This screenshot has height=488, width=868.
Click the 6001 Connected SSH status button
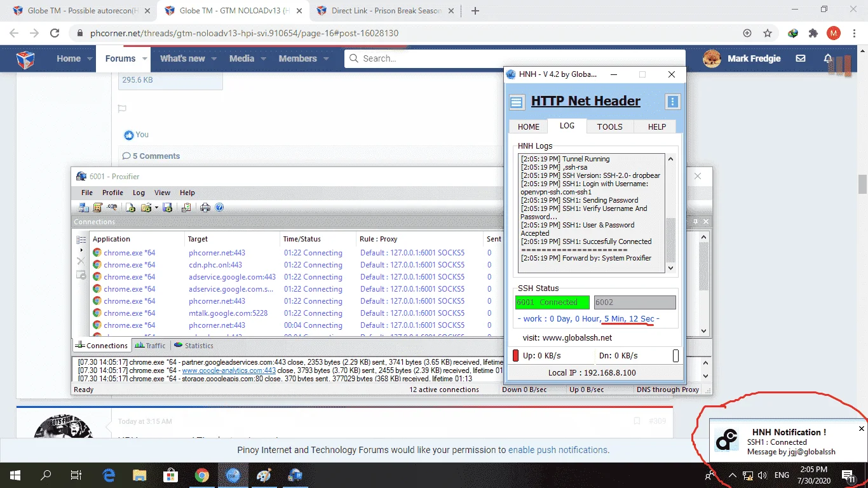coord(552,302)
